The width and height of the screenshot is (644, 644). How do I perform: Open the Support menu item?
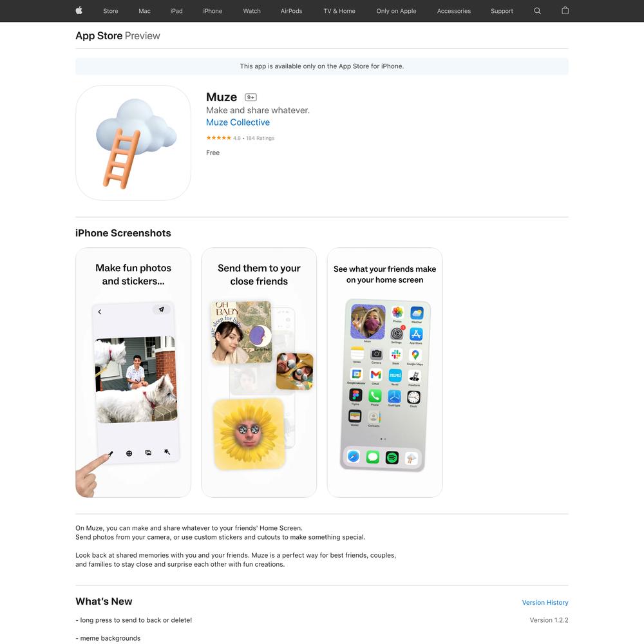point(502,11)
